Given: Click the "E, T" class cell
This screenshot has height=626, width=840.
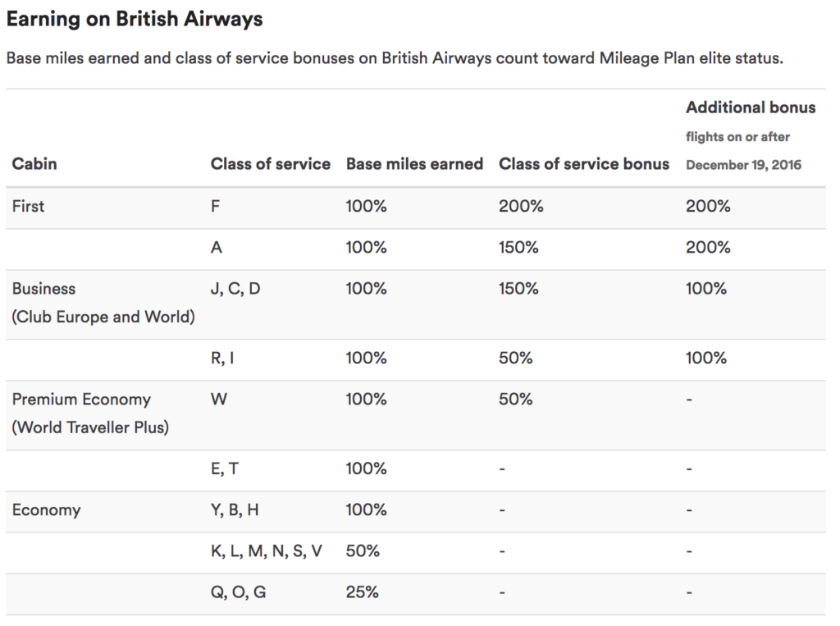Looking at the screenshot, I should pyautogui.click(x=224, y=468).
